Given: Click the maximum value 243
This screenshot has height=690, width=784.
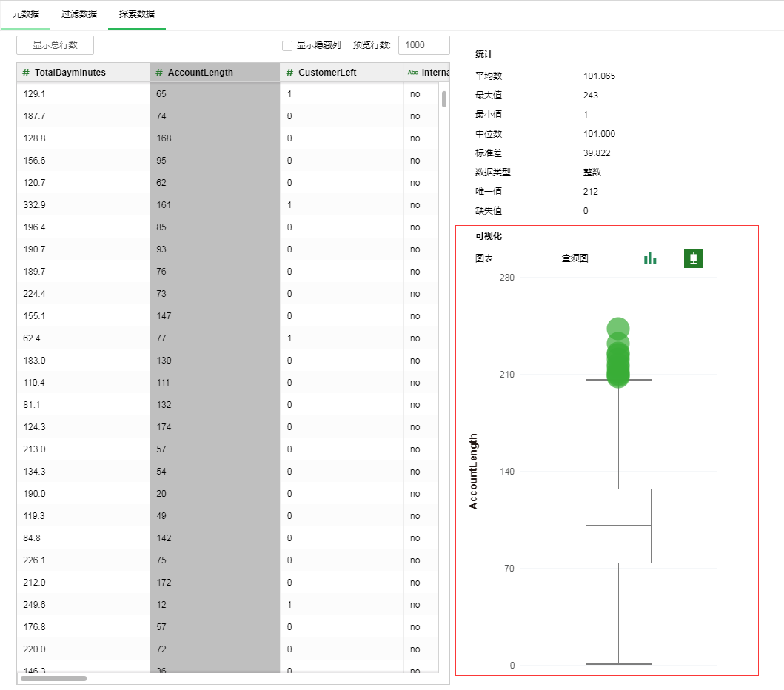Looking at the screenshot, I should (591, 96).
